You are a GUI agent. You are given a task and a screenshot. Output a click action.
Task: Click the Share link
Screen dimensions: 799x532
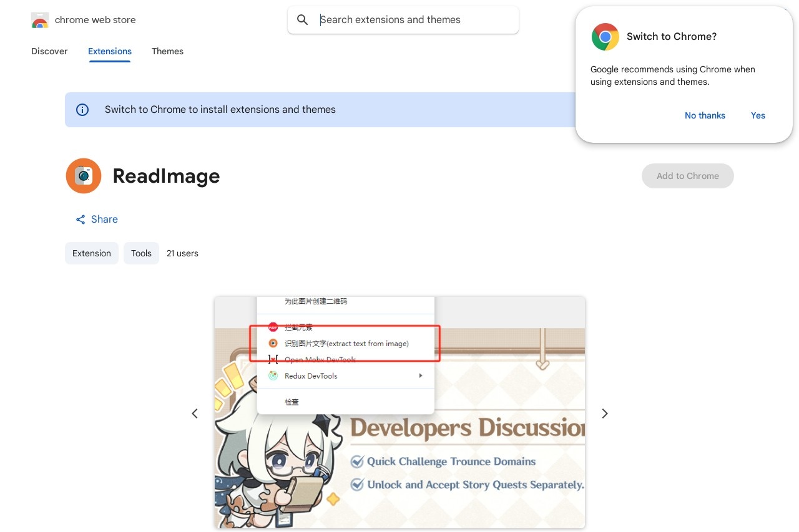pos(104,220)
